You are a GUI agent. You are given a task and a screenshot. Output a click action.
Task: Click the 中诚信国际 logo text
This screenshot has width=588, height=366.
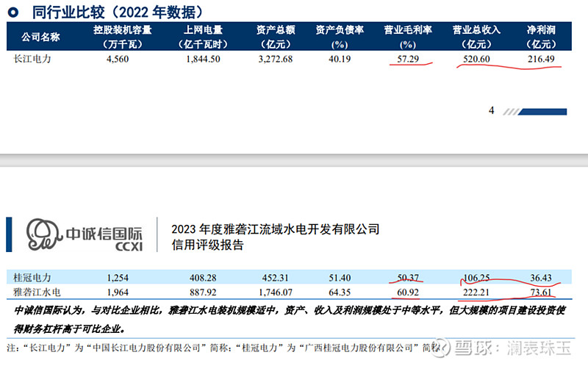coord(104,233)
